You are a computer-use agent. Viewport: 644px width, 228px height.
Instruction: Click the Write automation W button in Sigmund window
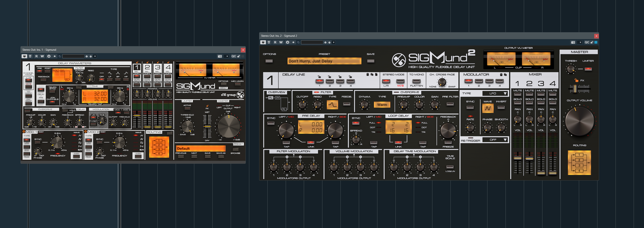click(42, 56)
